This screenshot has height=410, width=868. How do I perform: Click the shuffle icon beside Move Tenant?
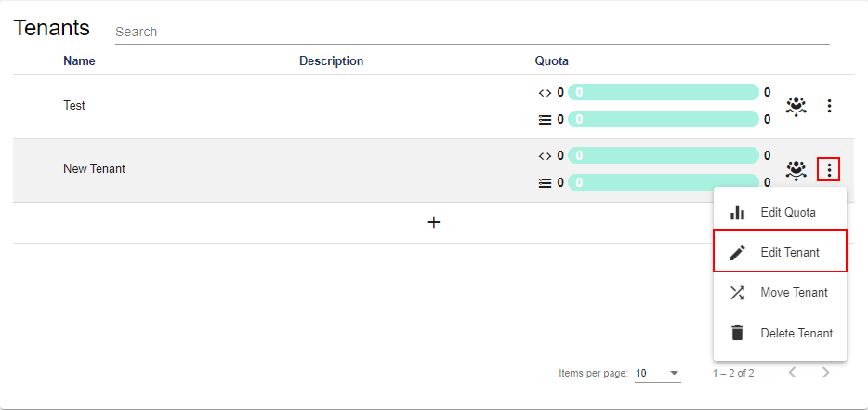pos(737,293)
